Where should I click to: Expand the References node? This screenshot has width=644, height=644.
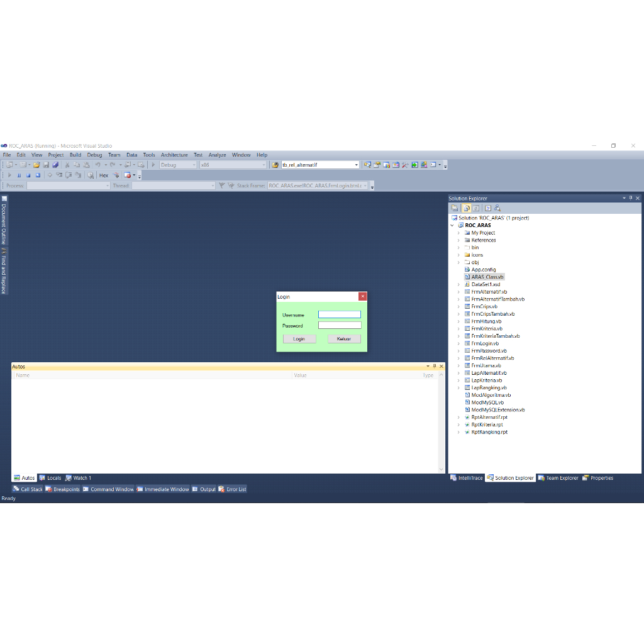click(458, 240)
